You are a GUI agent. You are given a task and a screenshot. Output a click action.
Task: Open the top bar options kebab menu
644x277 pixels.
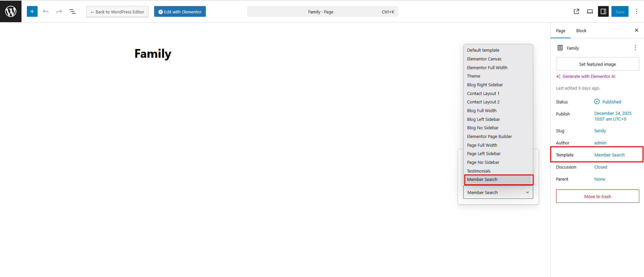tap(636, 11)
